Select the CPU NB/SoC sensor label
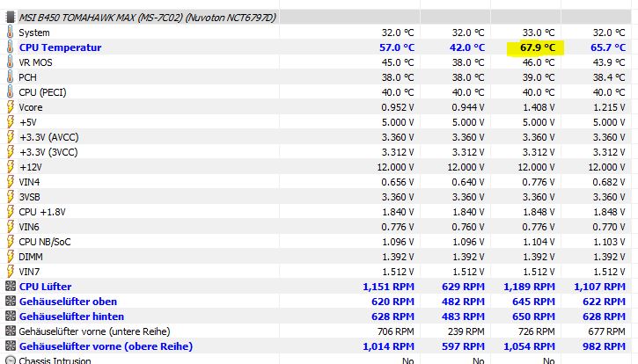 [x=45, y=242]
